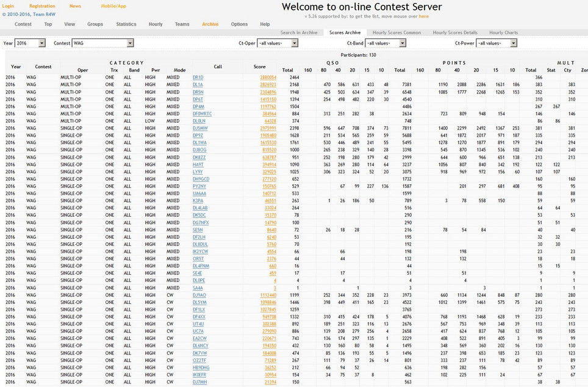Open the Registration link
588x387 pixels.
(x=42, y=6)
